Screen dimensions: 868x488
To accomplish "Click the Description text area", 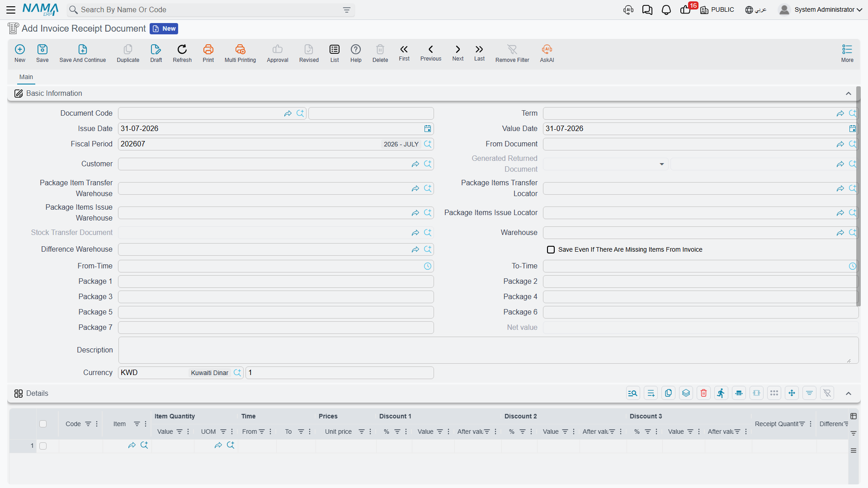I will coord(488,350).
